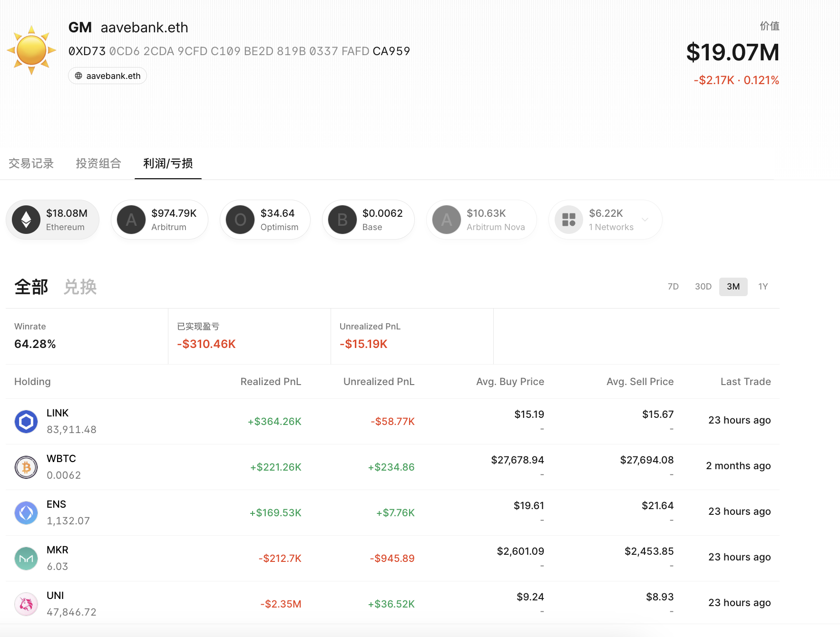Screen dimensions: 840x637
Task: Sort by Realized PnL column header
Action: tap(271, 382)
